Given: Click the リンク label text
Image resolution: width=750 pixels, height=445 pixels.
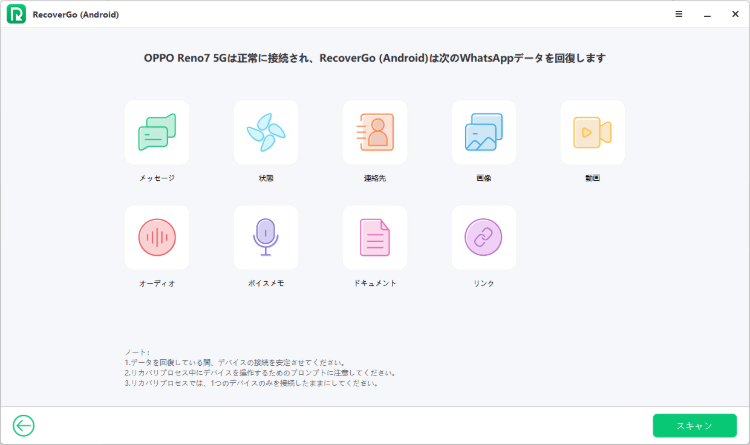Looking at the screenshot, I should pos(484,283).
